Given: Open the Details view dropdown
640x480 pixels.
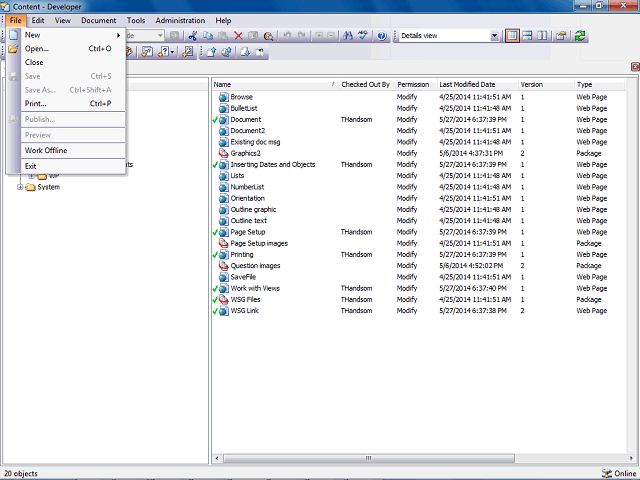Looking at the screenshot, I should (494, 36).
